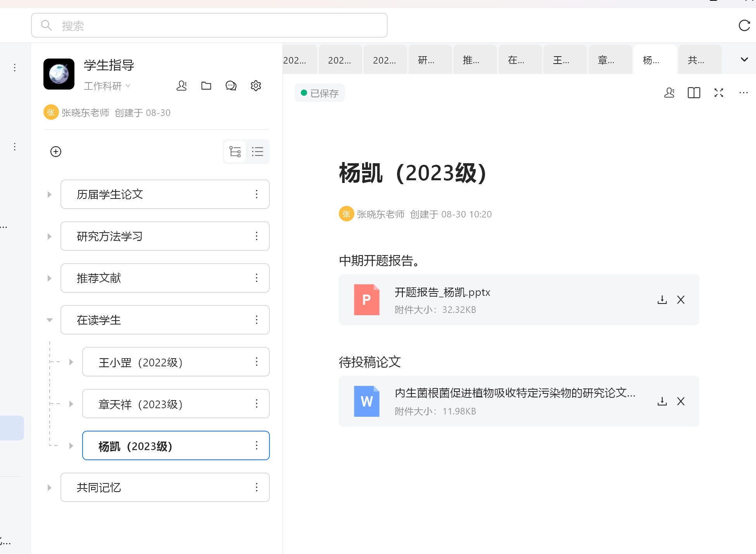Viewport: 756px width, 554px height.
Task: Switch to the 章... tab
Action: [606, 60]
